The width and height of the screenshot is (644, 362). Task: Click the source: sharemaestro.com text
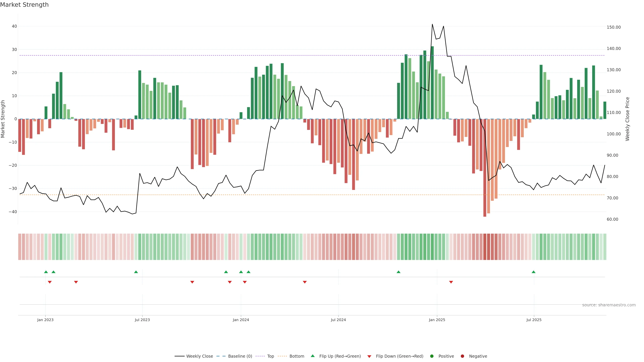pyautogui.click(x=609, y=305)
